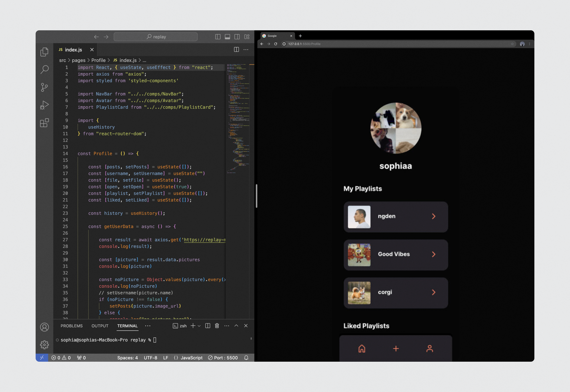Open the Search view icon
Screen dimensions: 570x392
pyautogui.click(x=44, y=70)
